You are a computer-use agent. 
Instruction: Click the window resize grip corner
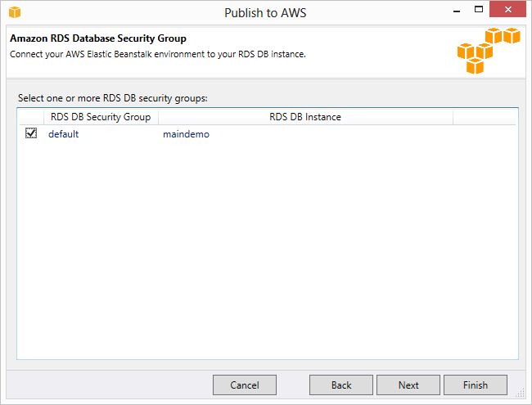(520, 393)
